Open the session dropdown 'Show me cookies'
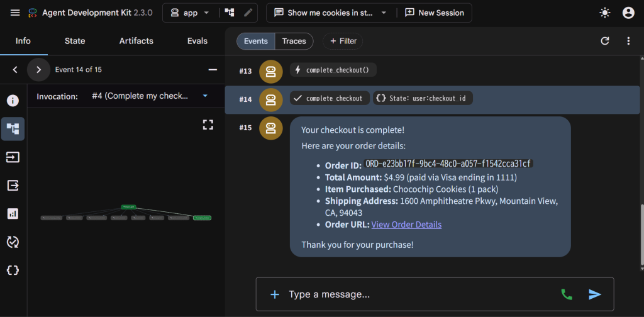 pyautogui.click(x=331, y=13)
